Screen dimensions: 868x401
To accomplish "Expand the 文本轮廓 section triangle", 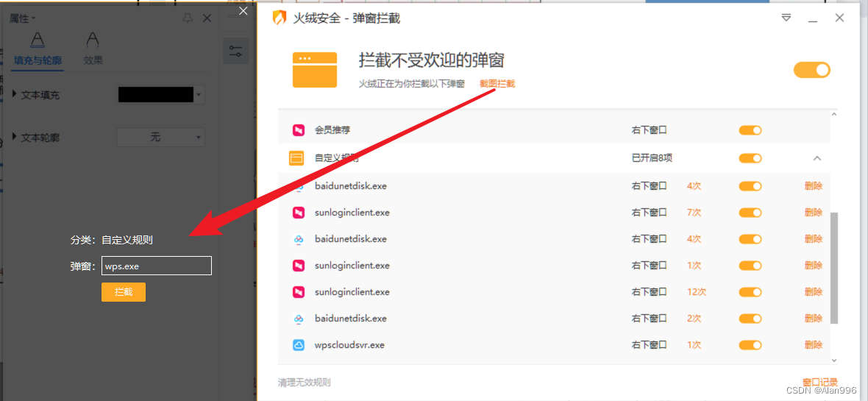I will [15, 136].
